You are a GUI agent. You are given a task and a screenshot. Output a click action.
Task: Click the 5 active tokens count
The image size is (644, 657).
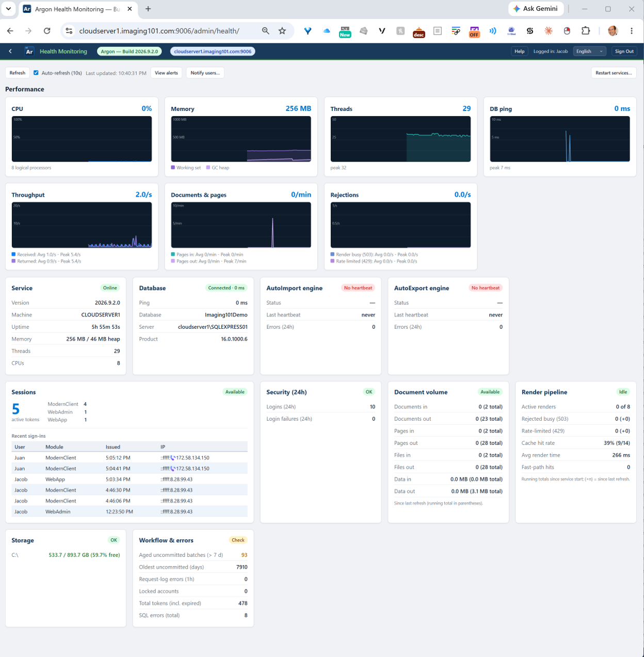coord(15,409)
